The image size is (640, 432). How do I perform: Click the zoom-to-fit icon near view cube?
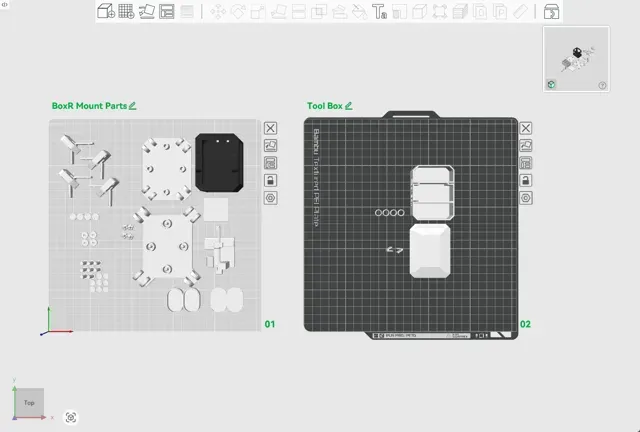tap(71, 417)
